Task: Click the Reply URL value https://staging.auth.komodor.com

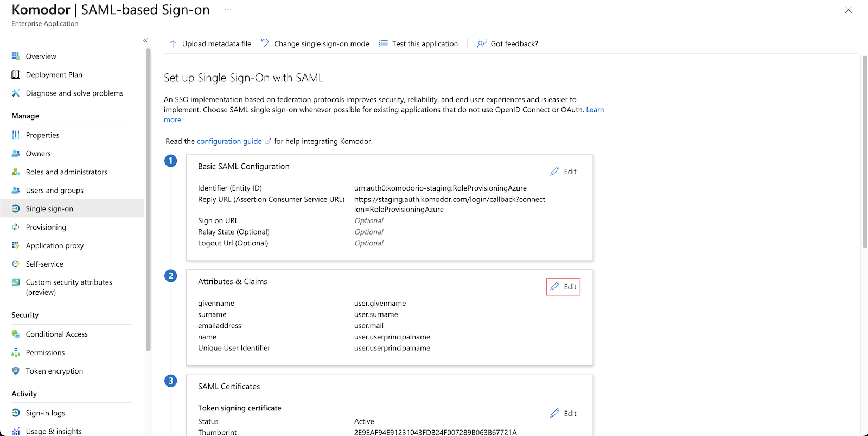Action: tap(449, 204)
